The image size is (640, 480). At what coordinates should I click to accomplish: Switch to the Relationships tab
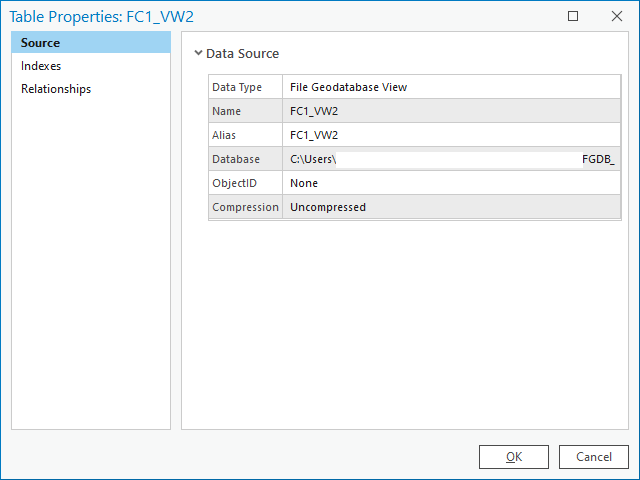click(56, 89)
